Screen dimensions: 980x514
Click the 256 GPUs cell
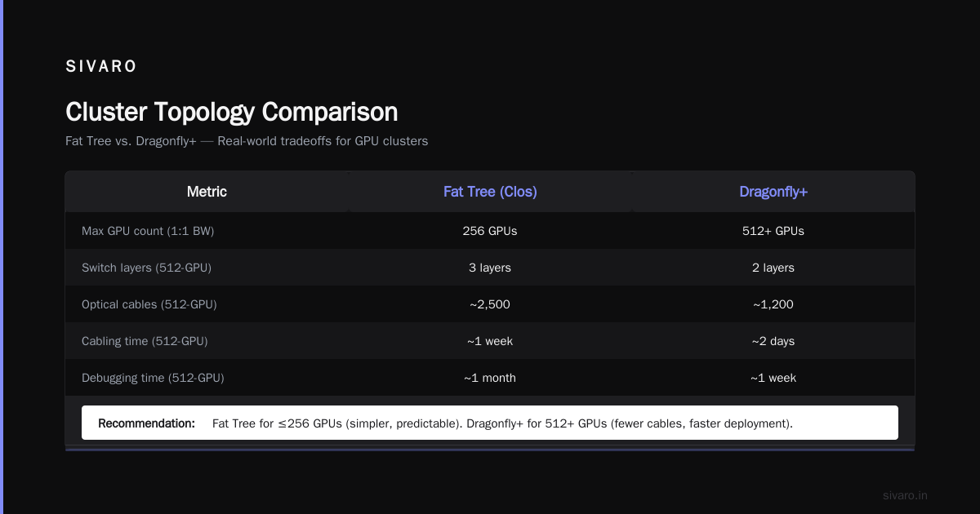[490, 231]
